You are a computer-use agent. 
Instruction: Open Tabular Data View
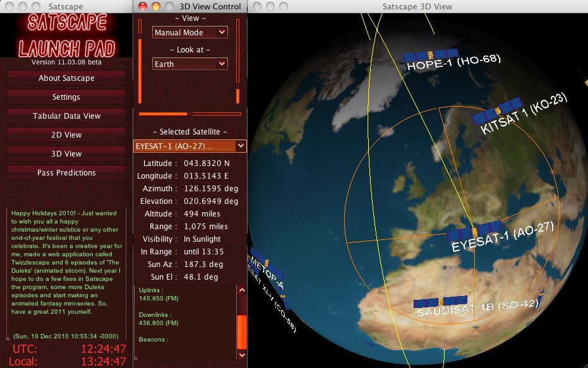(66, 116)
